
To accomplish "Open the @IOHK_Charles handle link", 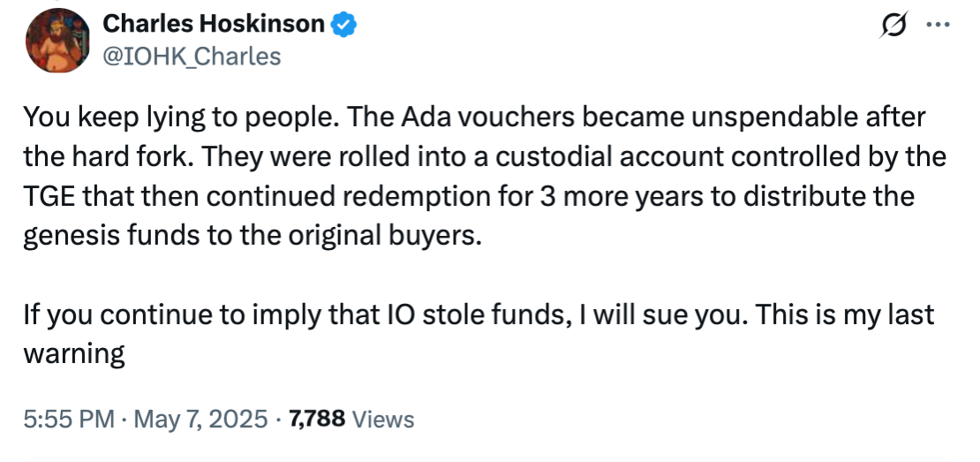I will click(192, 56).
